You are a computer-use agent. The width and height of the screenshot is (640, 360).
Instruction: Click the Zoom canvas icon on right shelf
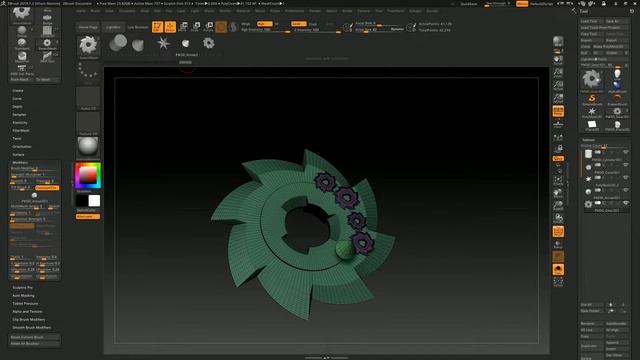(x=558, y=73)
